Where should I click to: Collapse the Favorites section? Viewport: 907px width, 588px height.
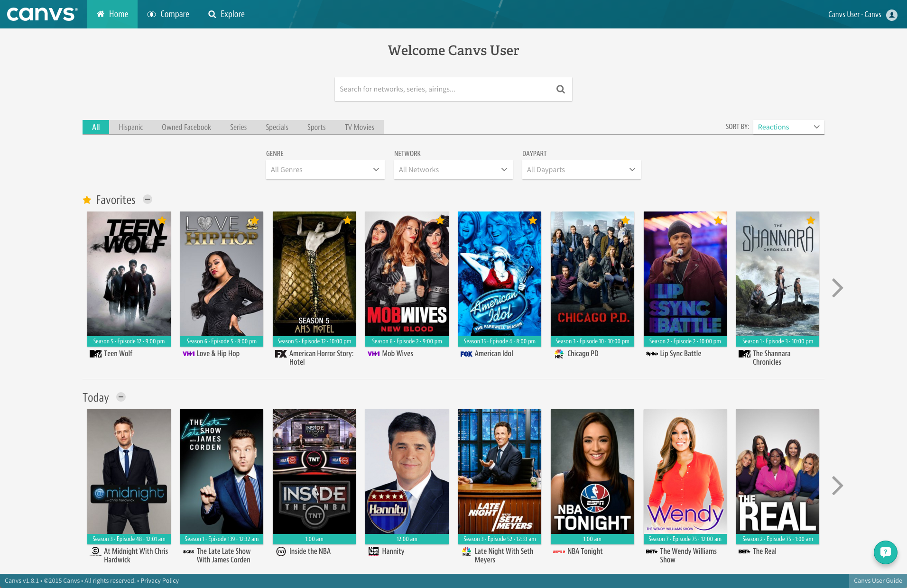coord(148,199)
